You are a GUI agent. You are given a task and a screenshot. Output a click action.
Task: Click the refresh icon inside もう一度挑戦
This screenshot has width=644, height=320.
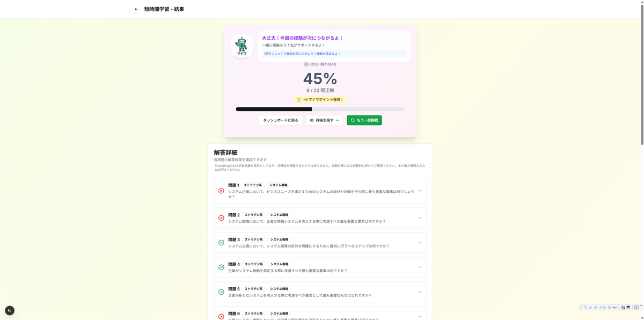[x=352, y=120]
